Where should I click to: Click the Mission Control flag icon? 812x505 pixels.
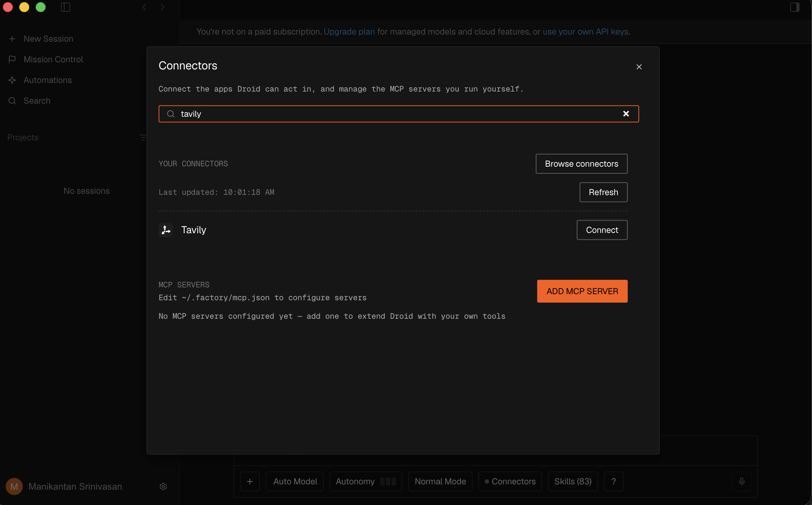(x=12, y=59)
